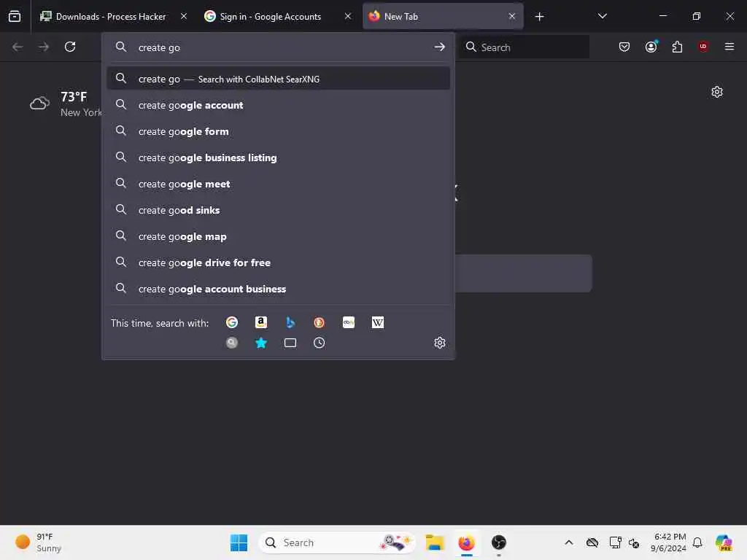
Task: Click the display tray icon
Action: (x=615, y=542)
